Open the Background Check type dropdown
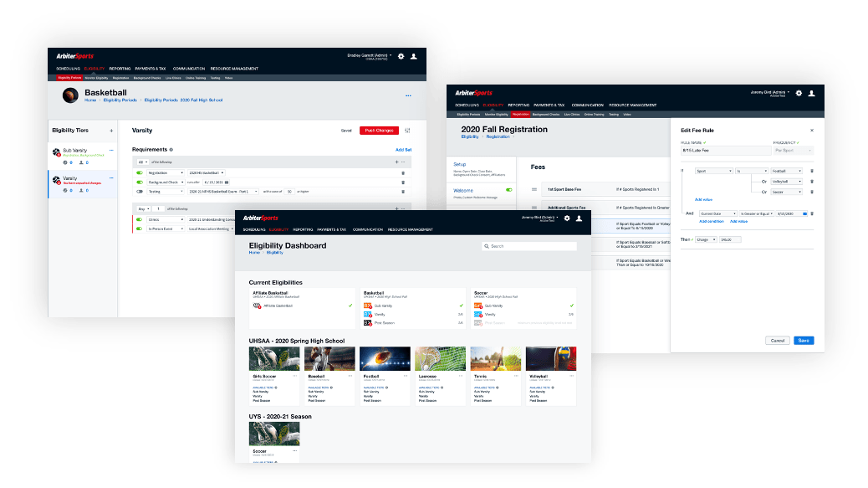This screenshot has width=868, height=488. (x=165, y=182)
